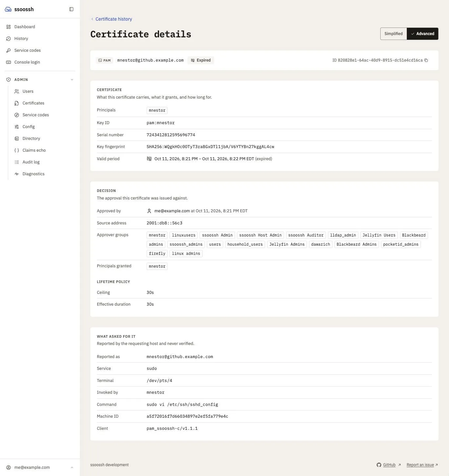This screenshot has height=476, width=449.
Task: Click the PAM type badge
Action: (104, 60)
